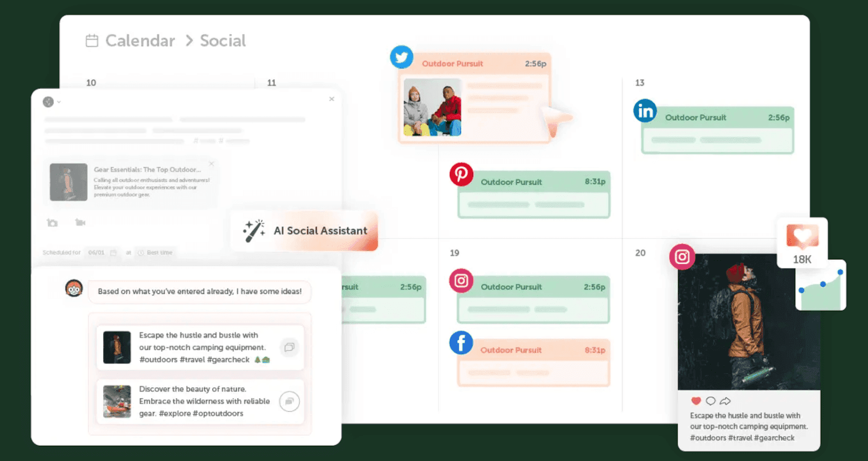This screenshot has height=461, width=868.
Task: Open the LinkedIn Outdoor Pursuit 2:56p post
Action: point(718,130)
